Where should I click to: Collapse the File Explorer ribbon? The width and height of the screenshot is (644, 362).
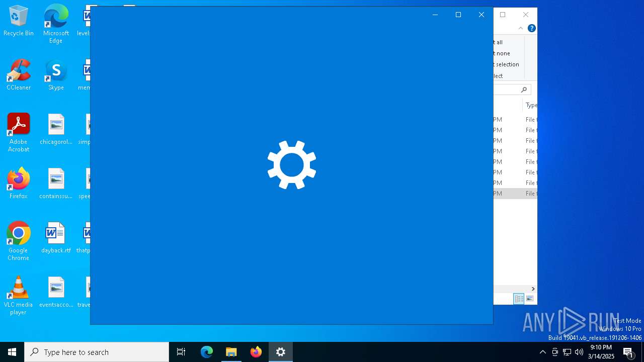click(x=521, y=28)
